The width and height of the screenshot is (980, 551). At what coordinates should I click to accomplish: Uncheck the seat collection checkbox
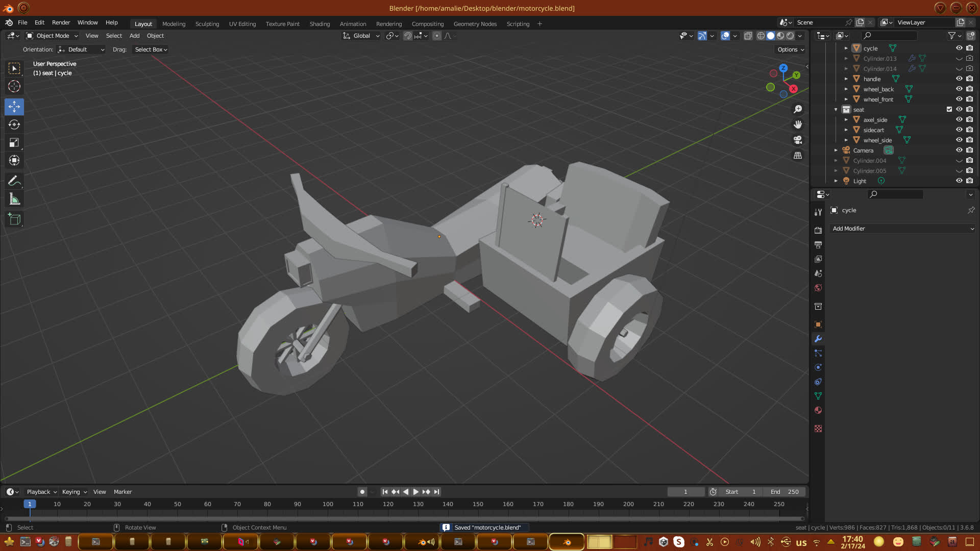tap(949, 110)
